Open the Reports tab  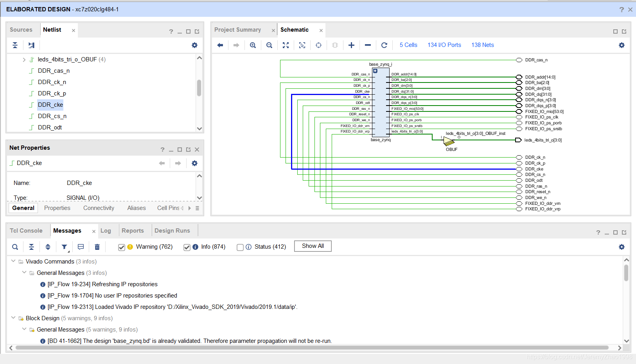coord(133,231)
